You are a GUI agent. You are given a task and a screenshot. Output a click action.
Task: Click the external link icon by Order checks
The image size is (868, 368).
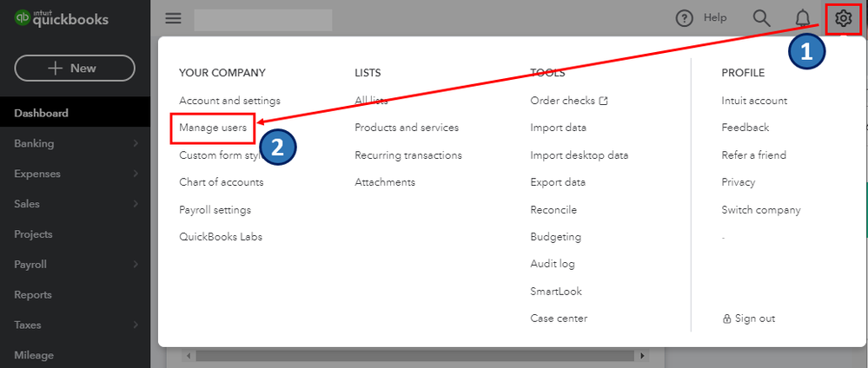[604, 101]
